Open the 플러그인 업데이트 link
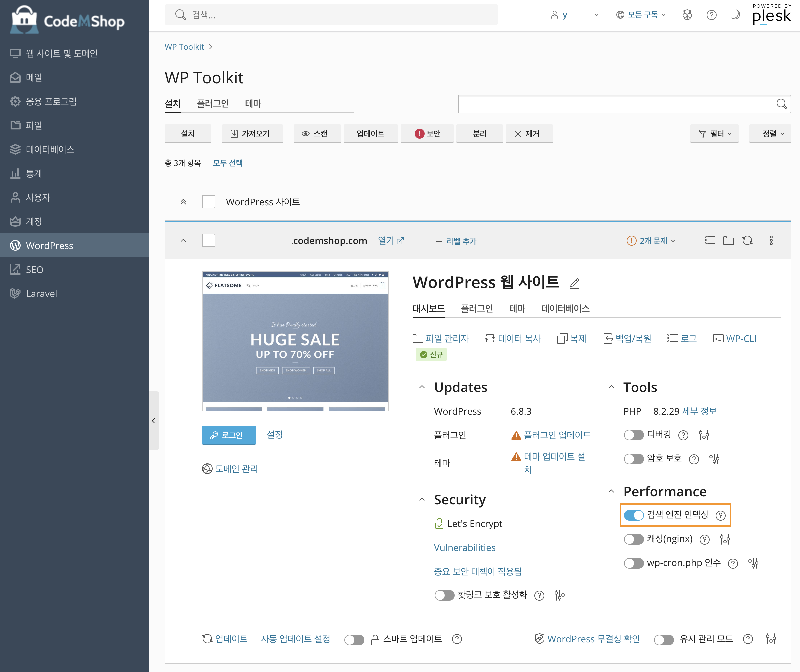This screenshot has width=800, height=672. [557, 435]
